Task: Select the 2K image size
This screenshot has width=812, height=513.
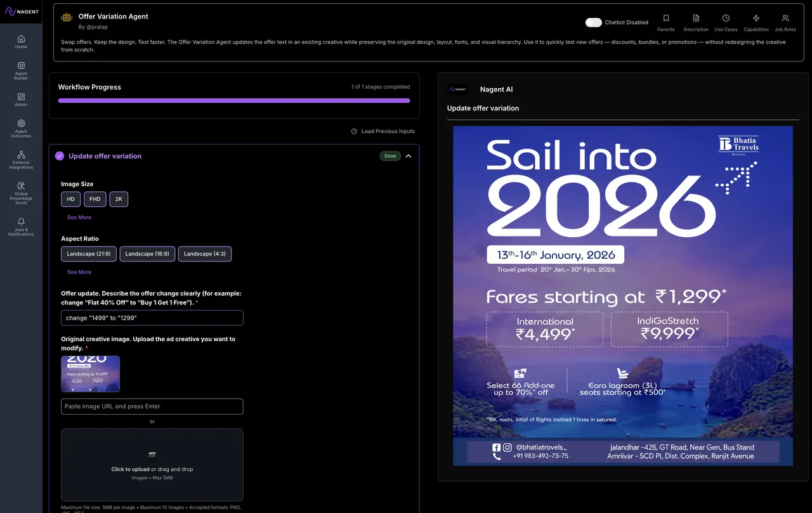Action: pyautogui.click(x=119, y=199)
